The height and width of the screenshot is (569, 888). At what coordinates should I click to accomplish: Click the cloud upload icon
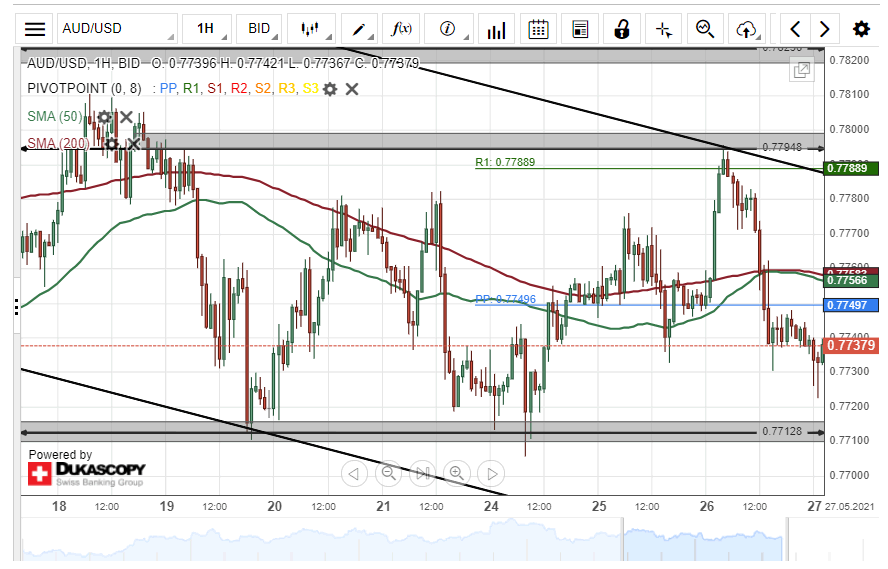point(746,28)
